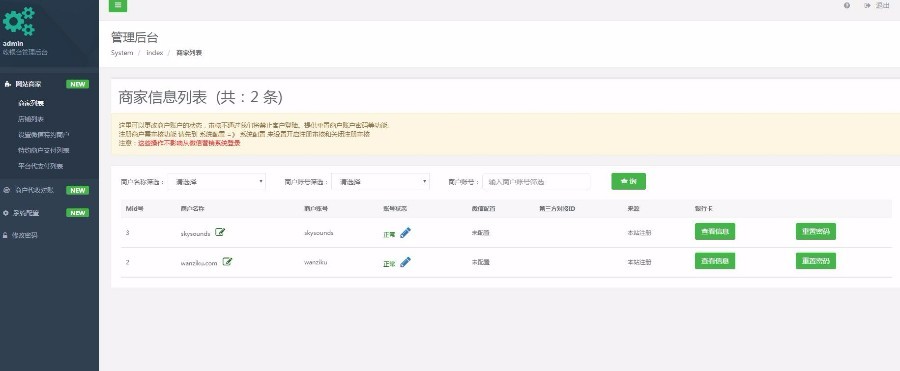This screenshot has height=371, width=900.
Task: Click the green search query button
Action: (629, 181)
